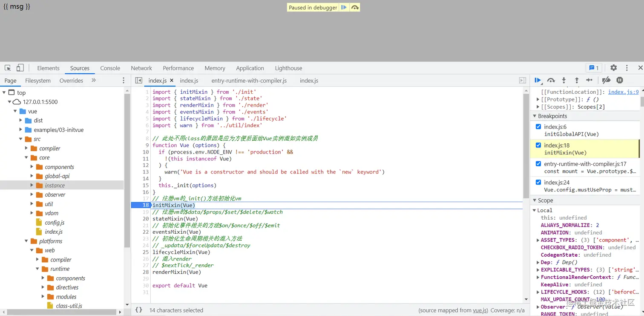Screen dimensions: 644x316
Task: Expand the LIFECYCLE_HOOKS variable
Action: 538,292
